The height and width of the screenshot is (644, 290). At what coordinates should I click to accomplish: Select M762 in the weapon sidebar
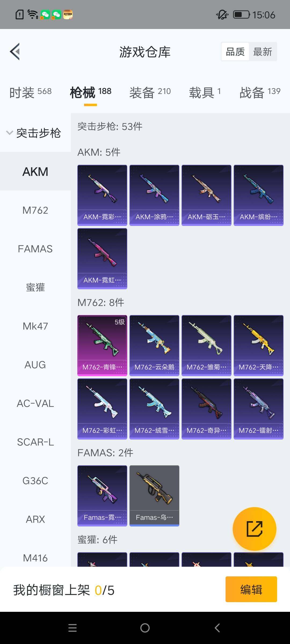point(35,210)
